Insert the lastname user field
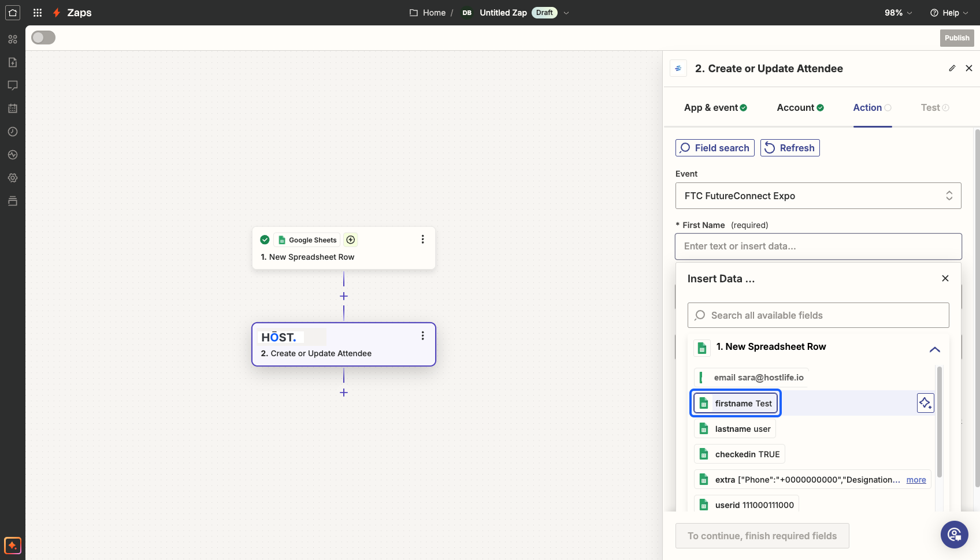The image size is (980, 560). 735,428
